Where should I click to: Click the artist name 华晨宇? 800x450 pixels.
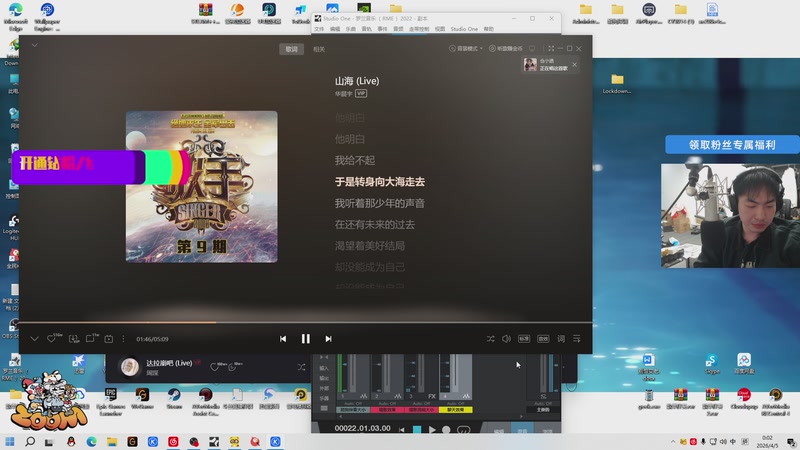point(343,94)
